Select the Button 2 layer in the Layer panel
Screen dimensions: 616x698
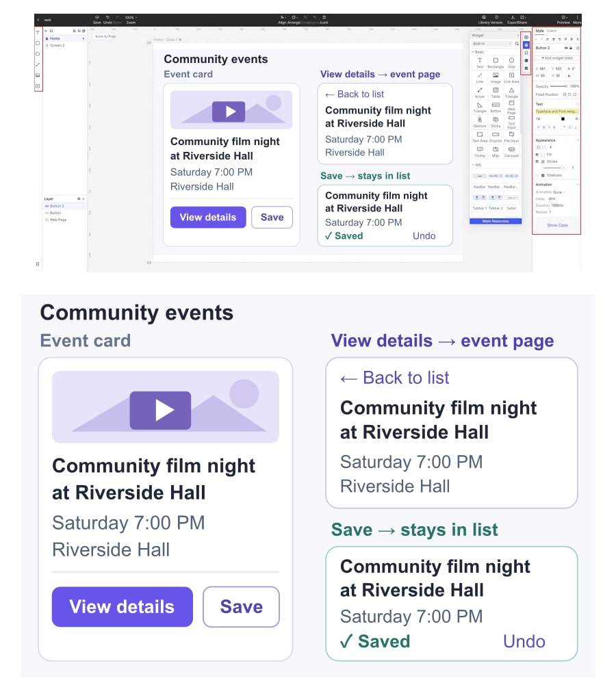[x=64, y=206]
